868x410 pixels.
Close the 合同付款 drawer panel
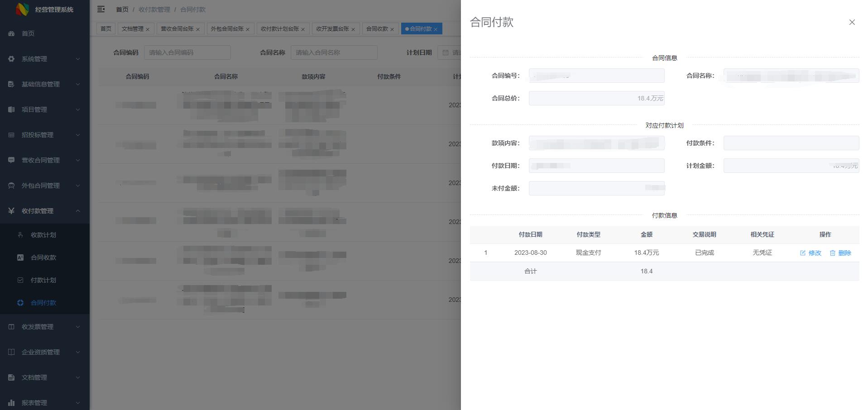pyautogui.click(x=852, y=22)
